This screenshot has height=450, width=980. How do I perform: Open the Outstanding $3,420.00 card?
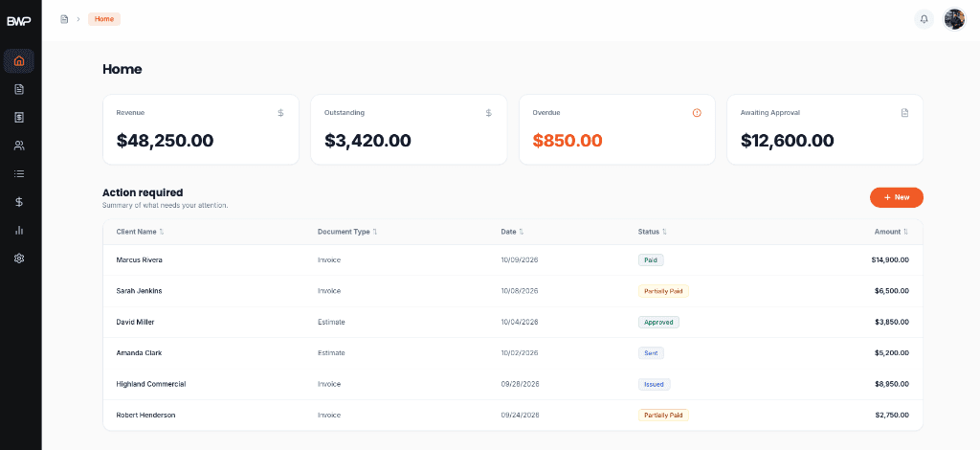click(409, 129)
